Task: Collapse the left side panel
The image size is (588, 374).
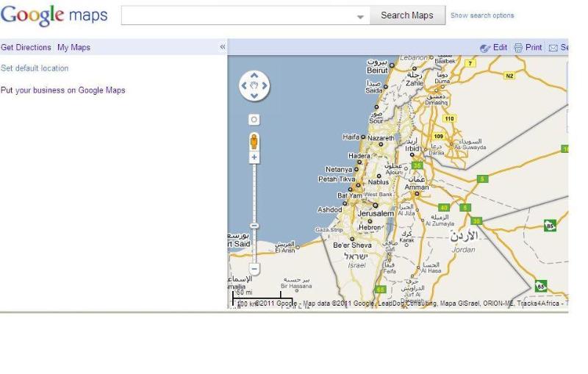Action: pyautogui.click(x=223, y=47)
